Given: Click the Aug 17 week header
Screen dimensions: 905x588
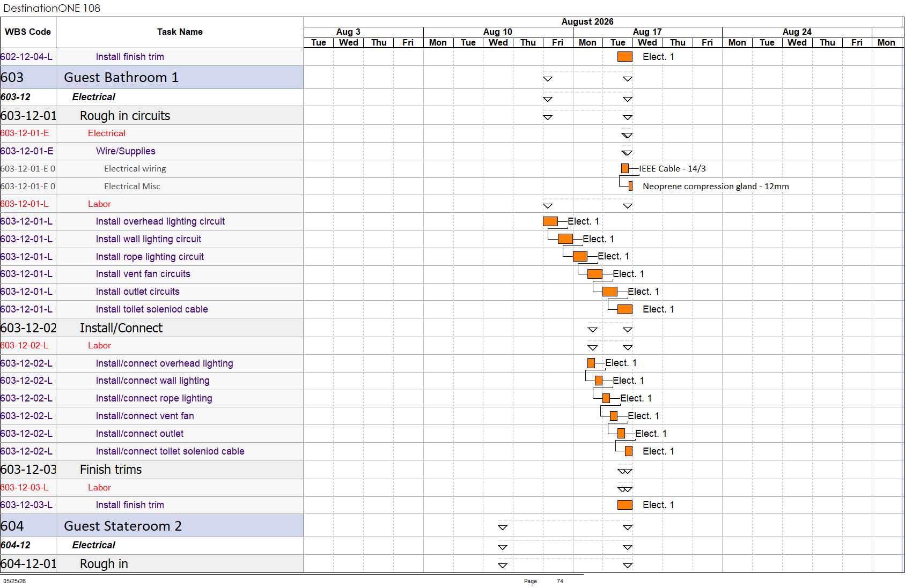Looking at the screenshot, I should [x=648, y=32].
